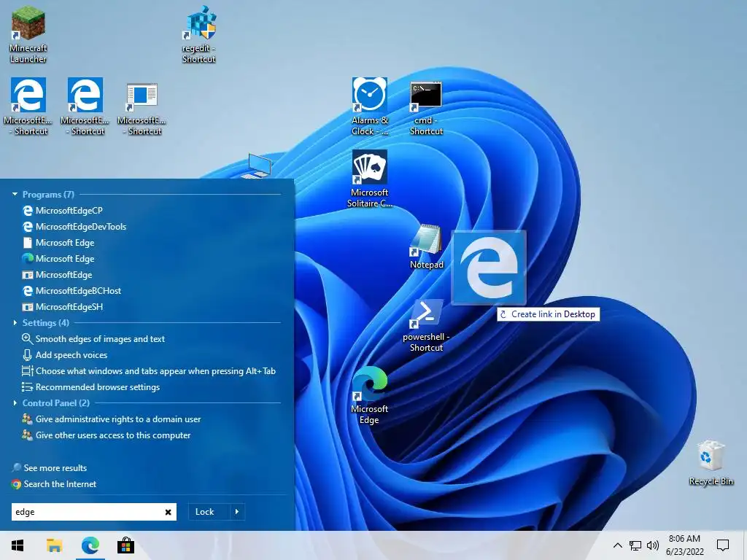Viewport: 747px width, 560px height.
Task: Select the cmd Shortcut desktop icon
Action: point(426,106)
